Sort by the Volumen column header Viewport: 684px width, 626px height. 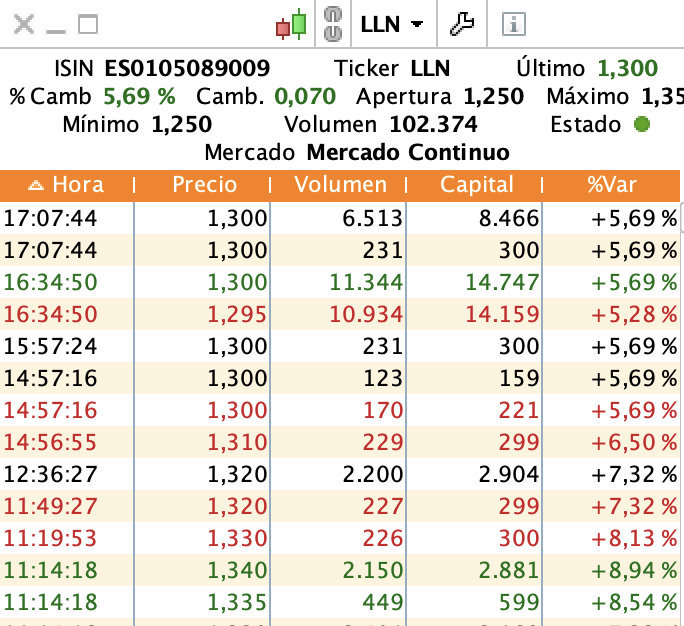point(340,185)
